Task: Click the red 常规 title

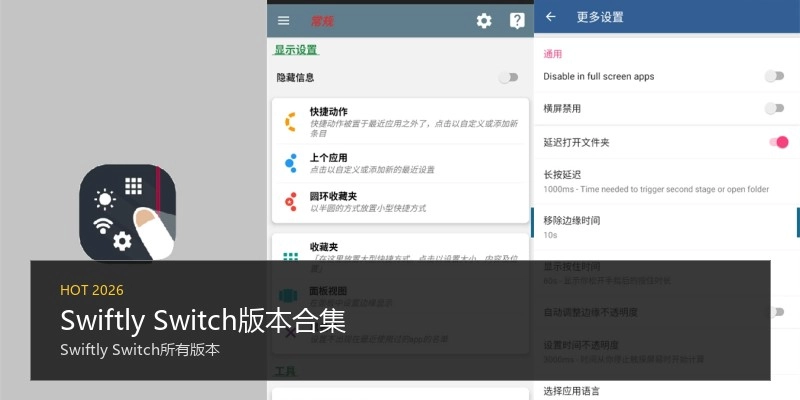Action: [322, 21]
